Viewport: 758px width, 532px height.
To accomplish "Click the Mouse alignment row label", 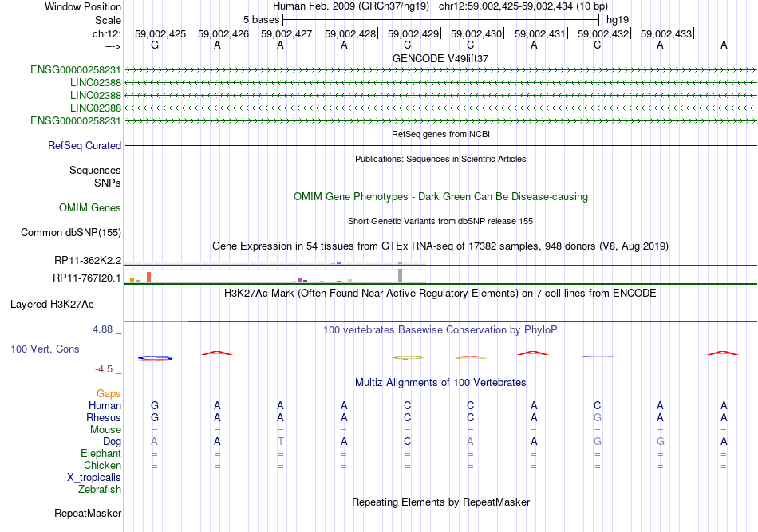I will coord(106,430).
